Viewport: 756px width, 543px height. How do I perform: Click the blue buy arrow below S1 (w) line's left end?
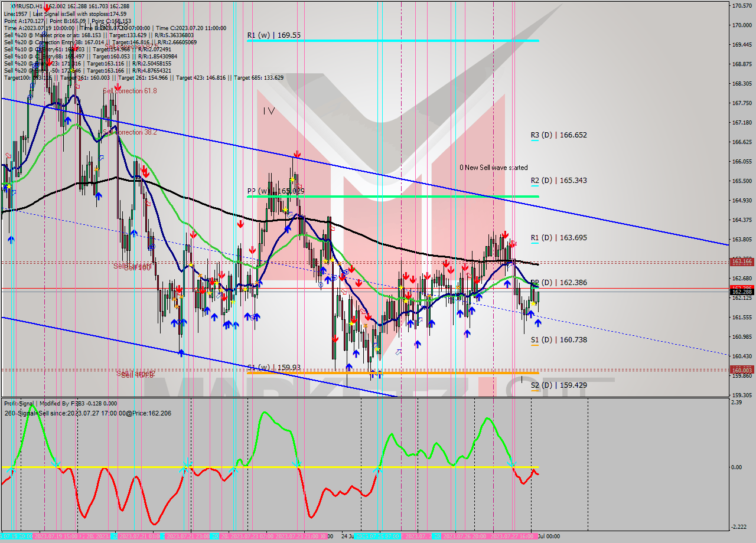pyautogui.click(x=181, y=352)
